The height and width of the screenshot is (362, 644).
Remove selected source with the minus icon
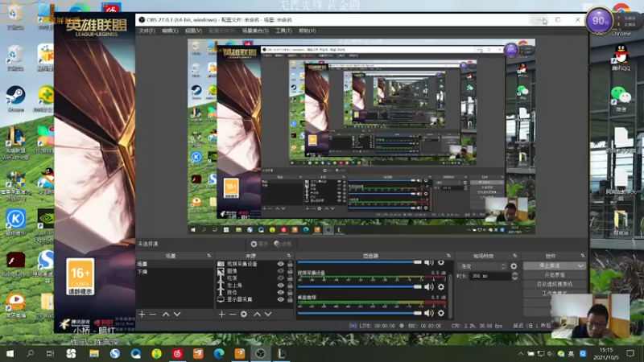233,314
